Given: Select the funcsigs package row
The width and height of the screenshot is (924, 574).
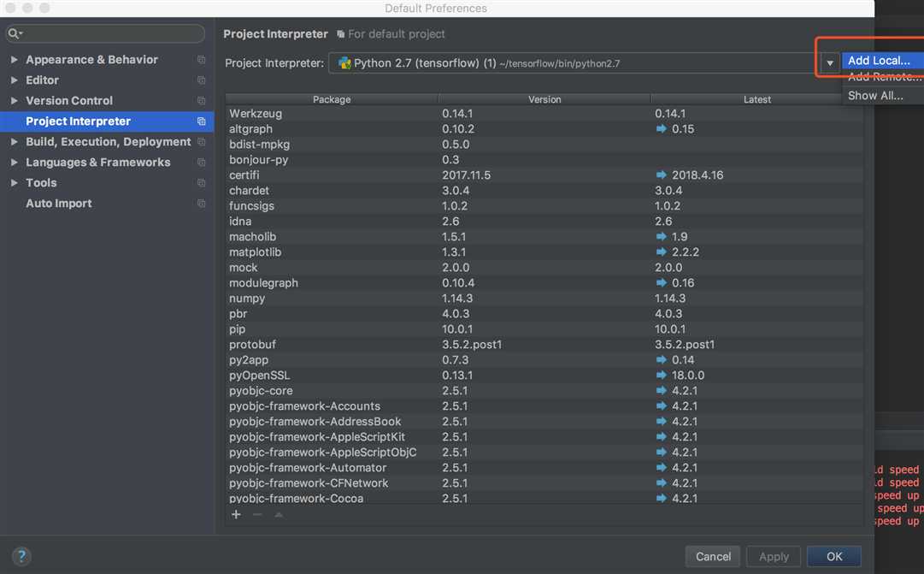Looking at the screenshot, I should coord(544,205).
